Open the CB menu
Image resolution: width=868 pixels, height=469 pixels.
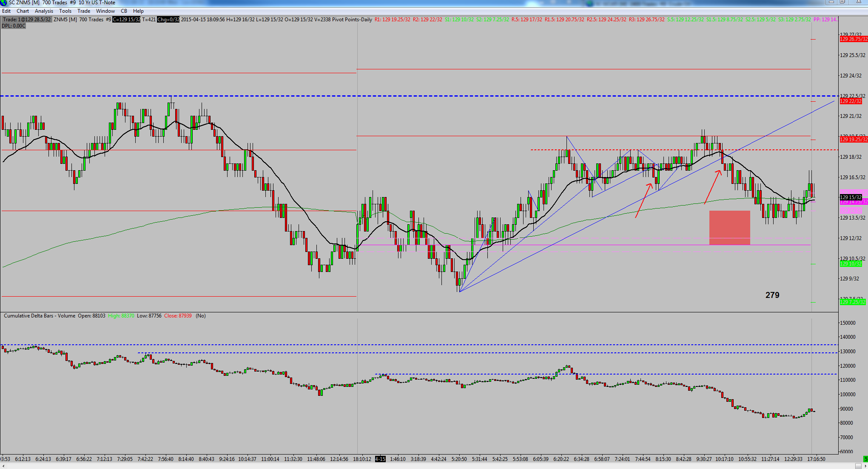pyautogui.click(x=124, y=11)
